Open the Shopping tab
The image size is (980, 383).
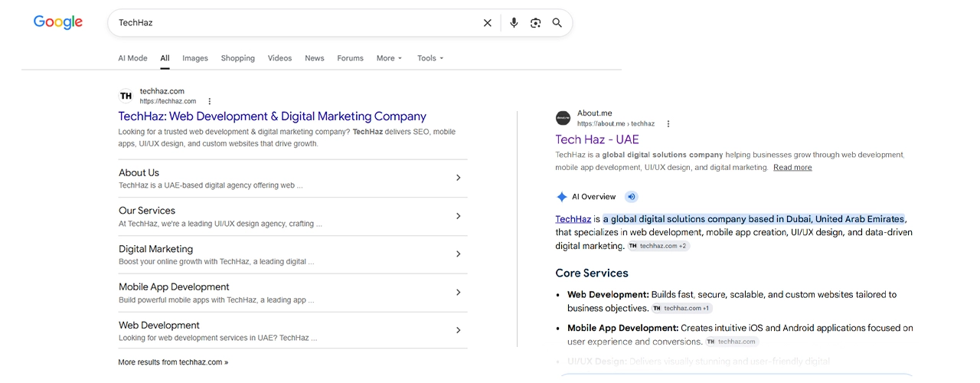pos(238,58)
